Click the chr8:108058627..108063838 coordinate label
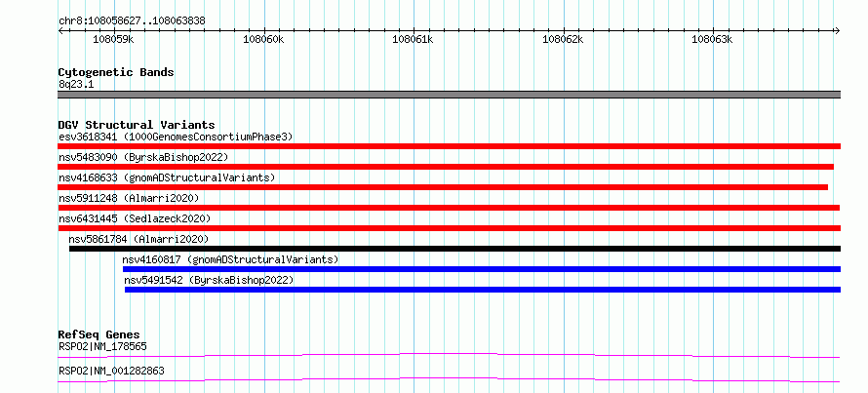Viewport: 868px width, 393px height. pos(132,21)
